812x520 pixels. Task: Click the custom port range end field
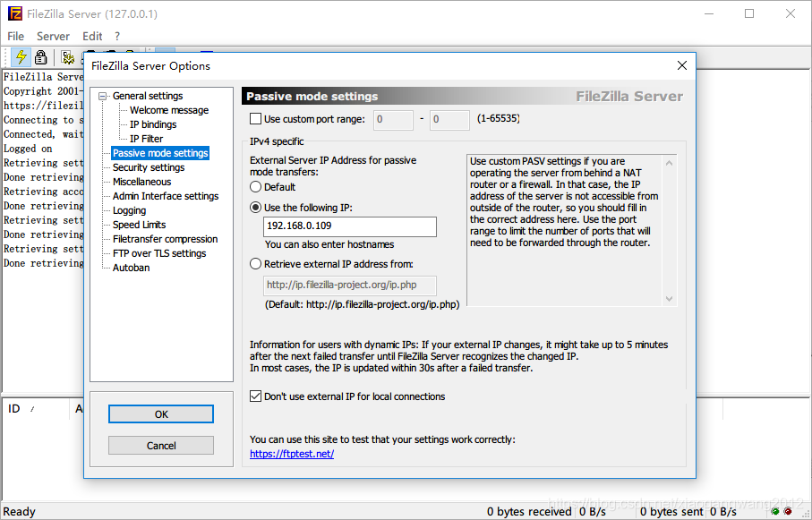pos(449,120)
